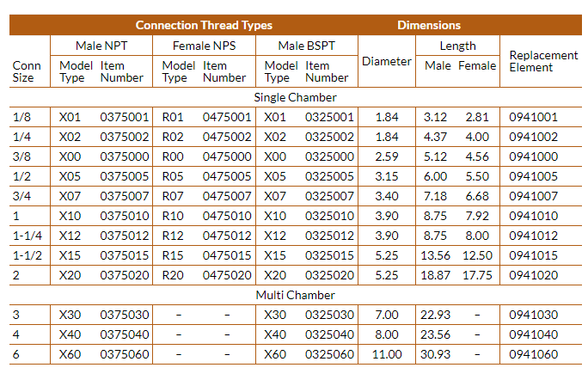The image size is (588, 380).
Task: Click the Connection Thread Types header
Action: pyautogui.click(x=204, y=25)
